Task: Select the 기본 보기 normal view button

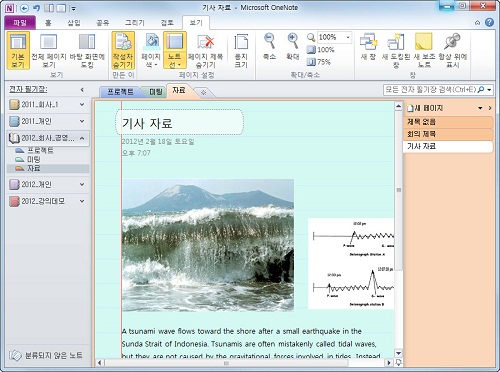Action: click(x=18, y=51)
